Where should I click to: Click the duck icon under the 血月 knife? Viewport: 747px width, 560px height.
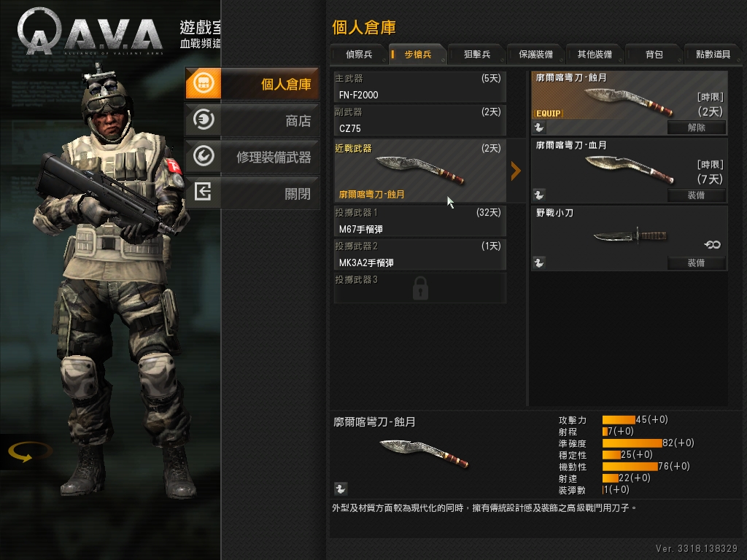(x=539, y=195)
